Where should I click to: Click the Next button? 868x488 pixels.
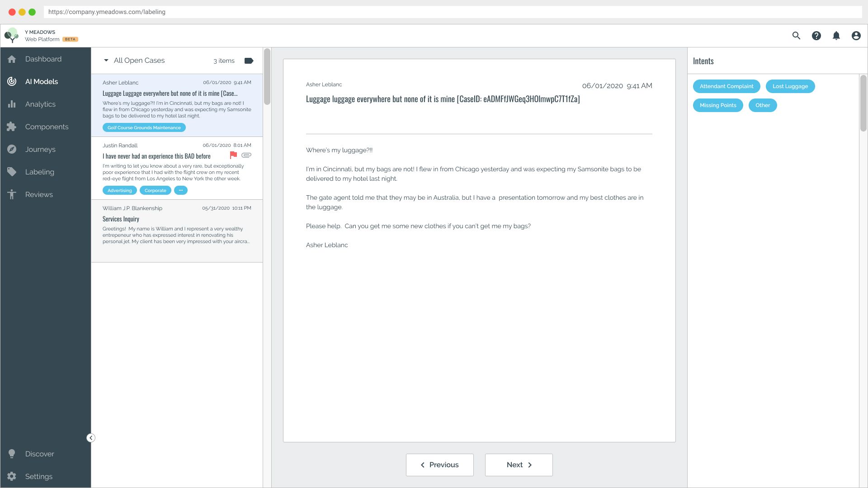tap(519, 465)
